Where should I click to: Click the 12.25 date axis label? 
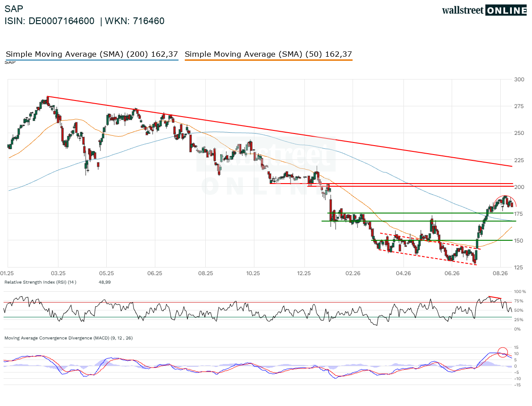tap(303, 273)
